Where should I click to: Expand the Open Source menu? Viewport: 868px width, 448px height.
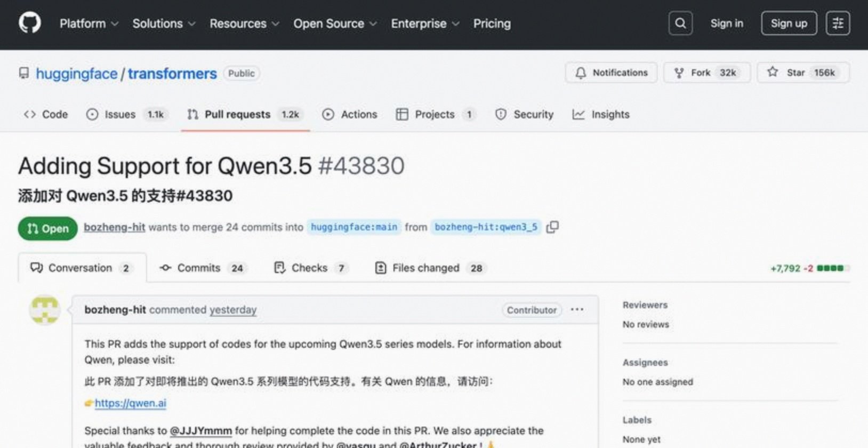[x=335, y=23]
